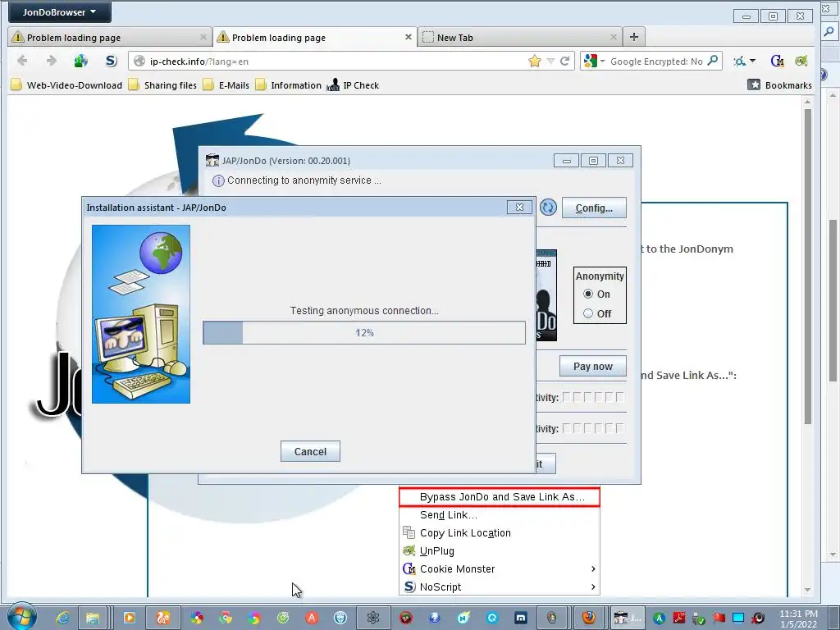Switch to the JAP/JonDo taskbar button

pos(628,618)
